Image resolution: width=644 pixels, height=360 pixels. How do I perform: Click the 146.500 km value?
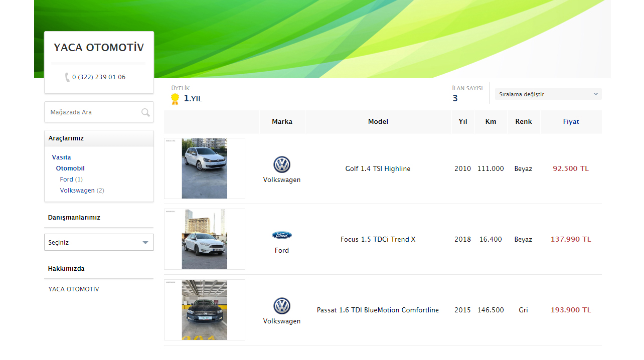pyautogui.click(x=491, y=310)
